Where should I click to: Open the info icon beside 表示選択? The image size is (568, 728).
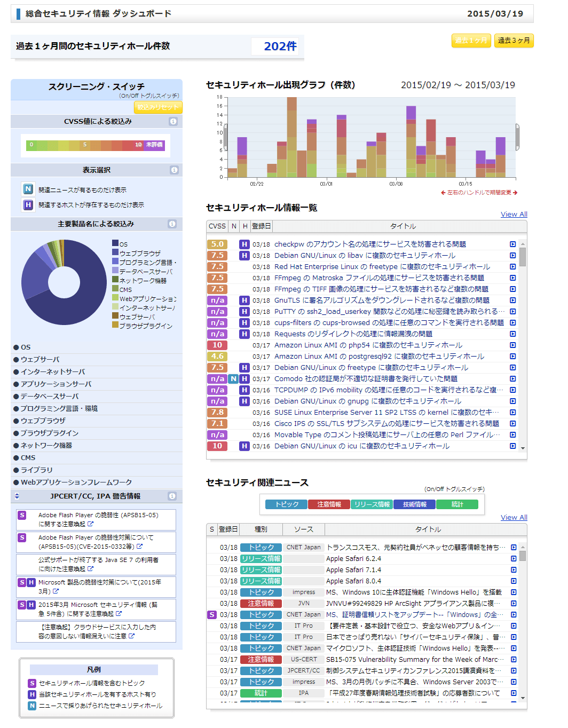(x=174, y=170)
